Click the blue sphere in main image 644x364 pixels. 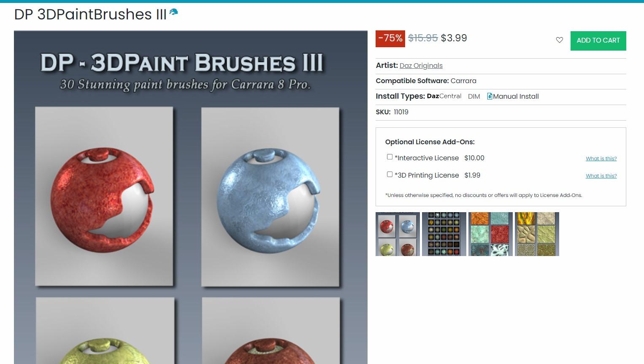268,200
